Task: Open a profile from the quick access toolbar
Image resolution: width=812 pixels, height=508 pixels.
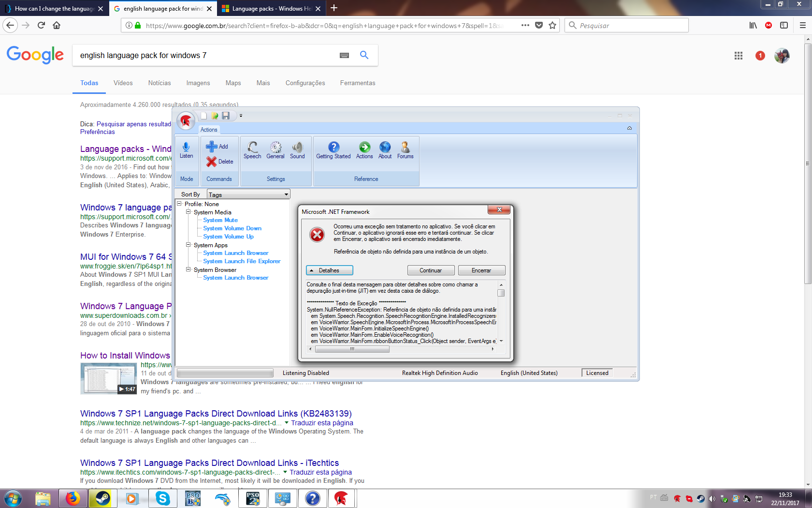Action: click(215, 116)
